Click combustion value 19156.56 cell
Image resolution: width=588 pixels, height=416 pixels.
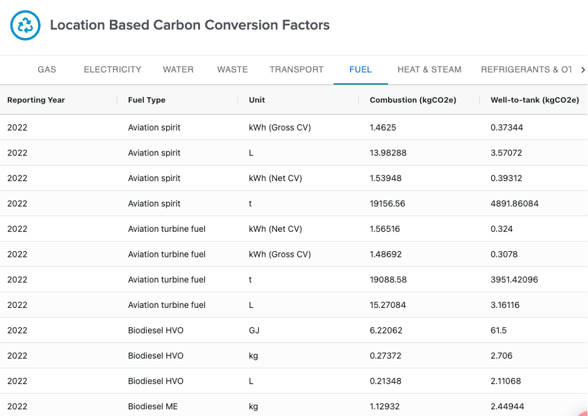tap(387, 204)
